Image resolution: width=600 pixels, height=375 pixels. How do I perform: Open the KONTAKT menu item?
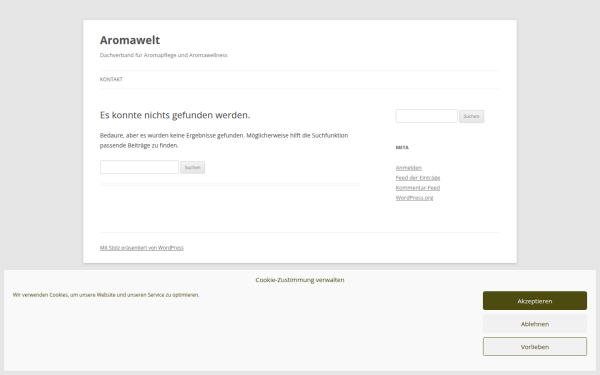[x=111, y=79]
